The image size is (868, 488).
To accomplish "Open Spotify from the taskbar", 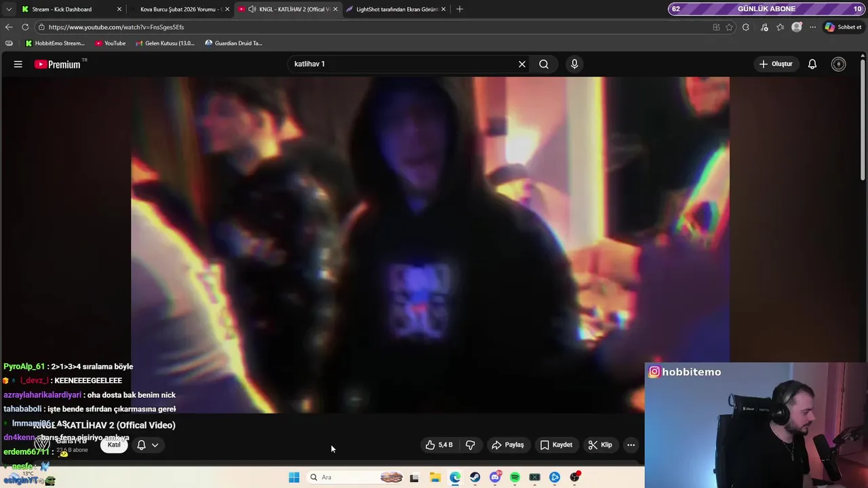I will 515,477.
